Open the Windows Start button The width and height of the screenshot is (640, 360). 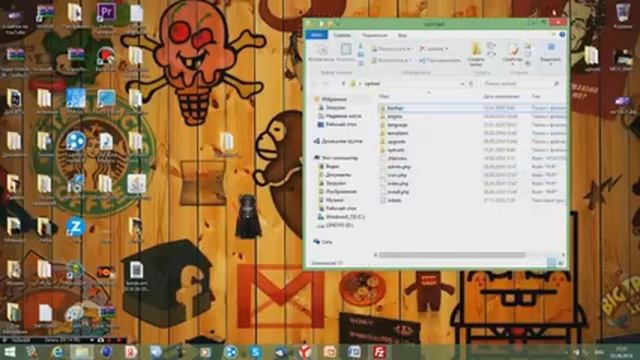[10, 352]
